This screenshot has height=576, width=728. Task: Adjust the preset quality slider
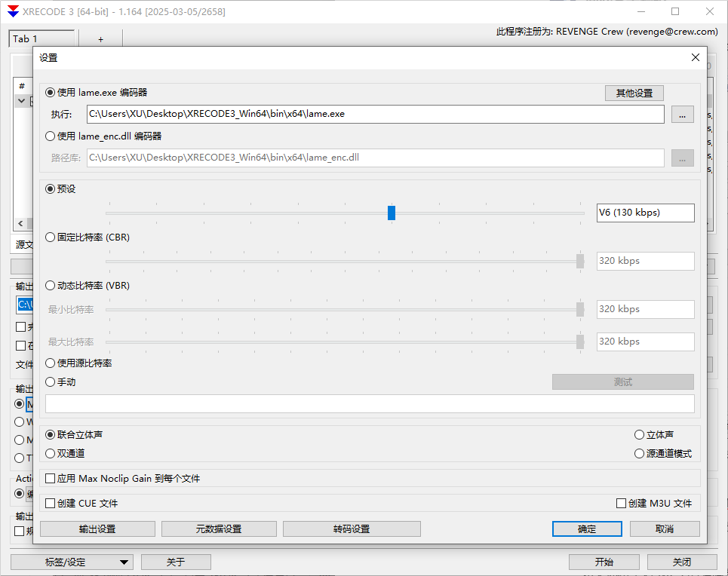(391, 213)
